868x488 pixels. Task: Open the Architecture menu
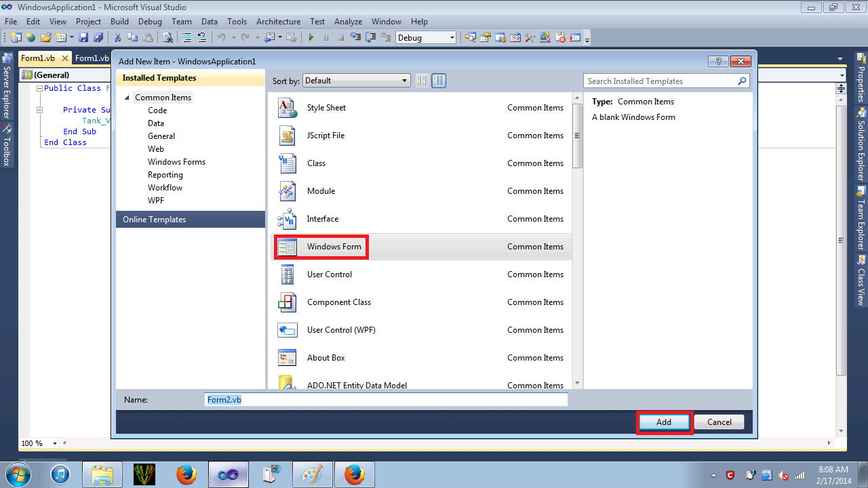coord(278,22)
